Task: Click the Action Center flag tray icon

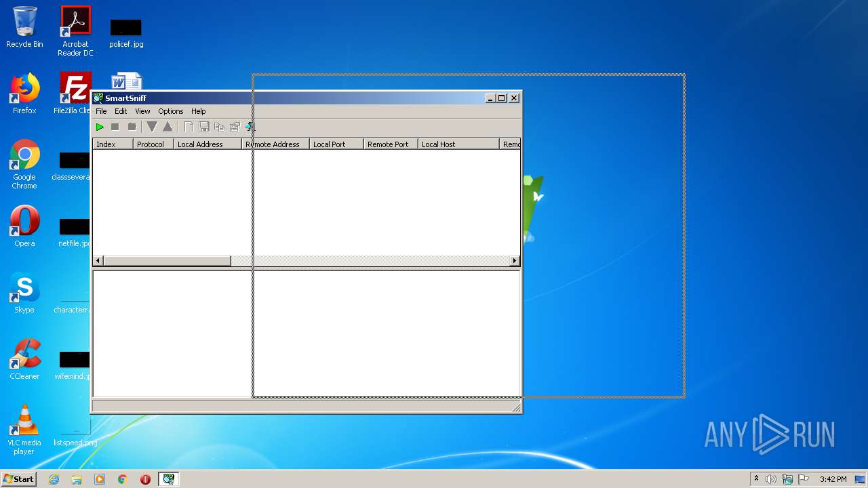Action: pos(804,479)
